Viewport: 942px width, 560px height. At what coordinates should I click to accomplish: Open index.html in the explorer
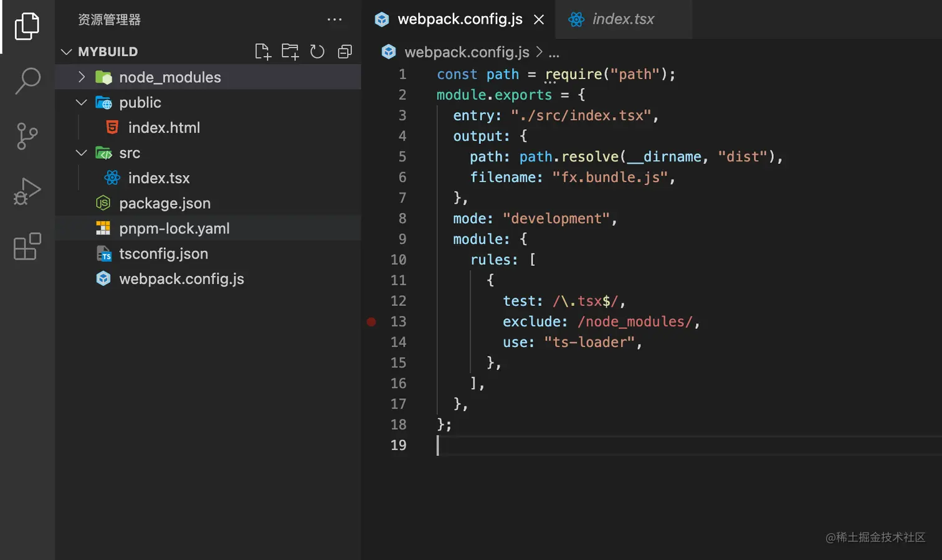pos(208,128)
